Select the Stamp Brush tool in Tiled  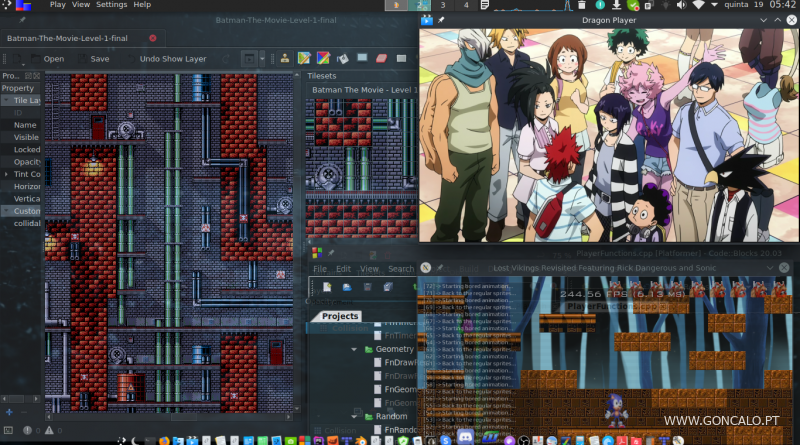285,58
